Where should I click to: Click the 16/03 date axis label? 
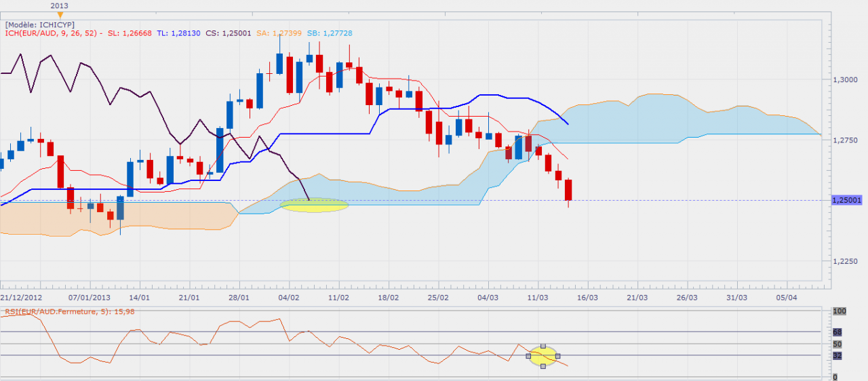(587, 298)
